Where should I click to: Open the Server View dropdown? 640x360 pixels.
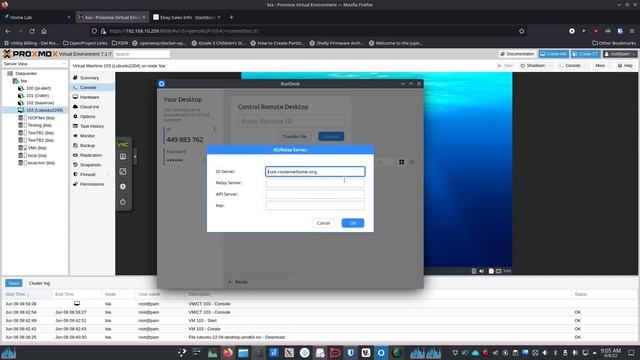tap(35, 64)
